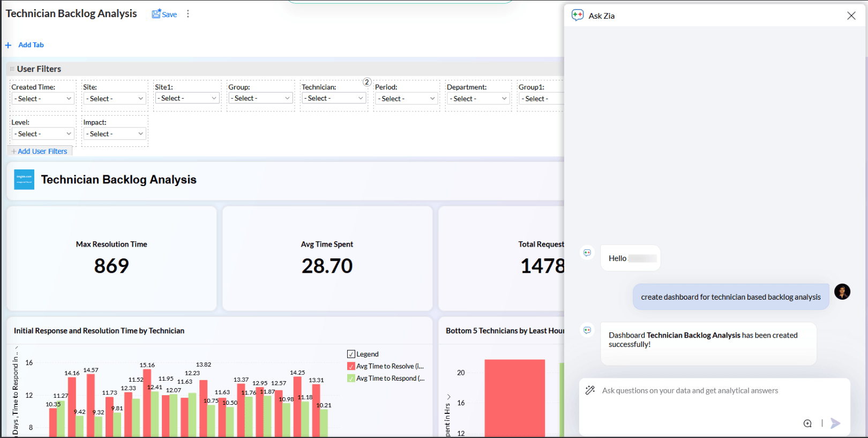Open the Created Time filter dropdown
This screenshot has height=438, width=868.
tap(43, 99)
